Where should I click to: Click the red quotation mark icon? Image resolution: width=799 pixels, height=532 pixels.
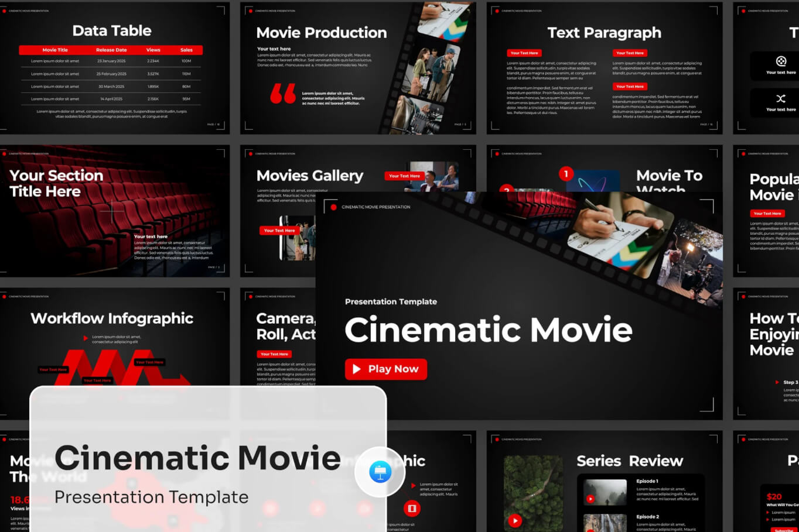click(x=283, y=94)
